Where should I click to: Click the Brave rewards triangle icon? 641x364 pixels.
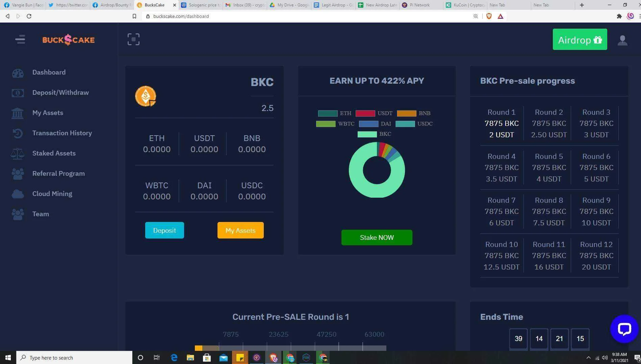[501, 16]
